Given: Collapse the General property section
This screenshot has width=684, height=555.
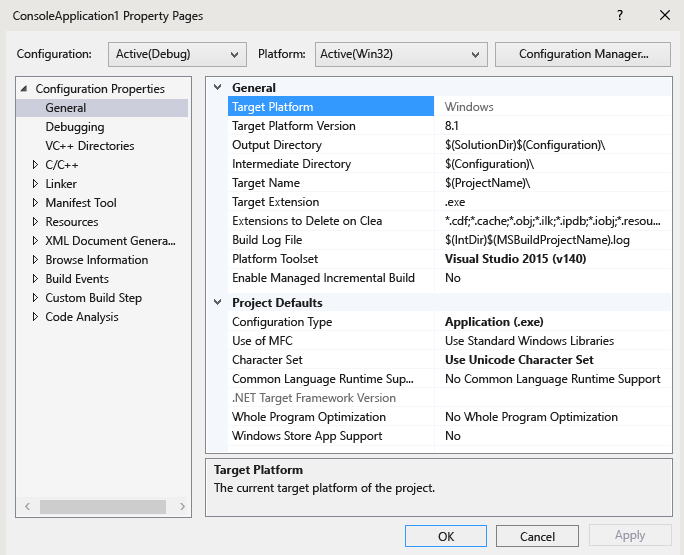Looking at the screenshot, I should pyautogui.click(x=217, y=87).
